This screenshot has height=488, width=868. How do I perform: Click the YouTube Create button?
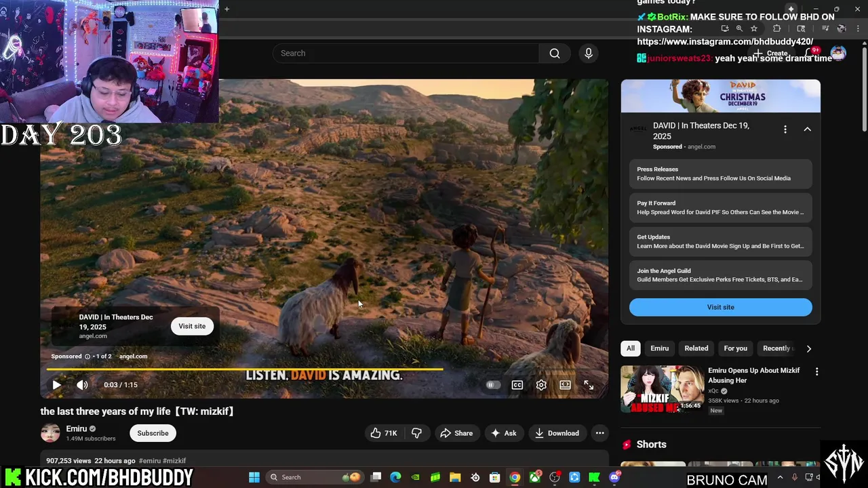771,53
